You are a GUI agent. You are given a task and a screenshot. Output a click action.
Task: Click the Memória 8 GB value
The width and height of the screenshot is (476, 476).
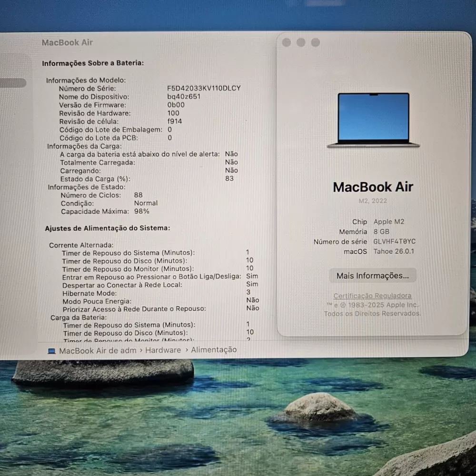pos(382,232)
